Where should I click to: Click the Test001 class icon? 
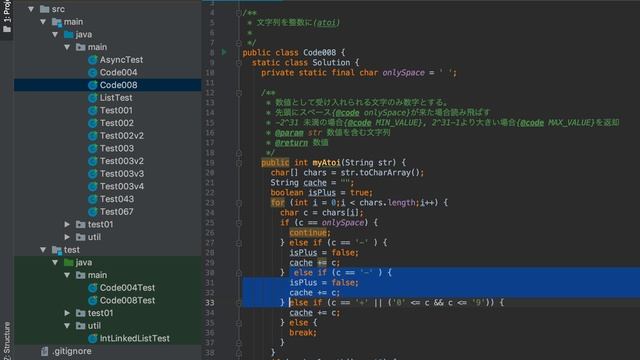(x=93, y=110)
